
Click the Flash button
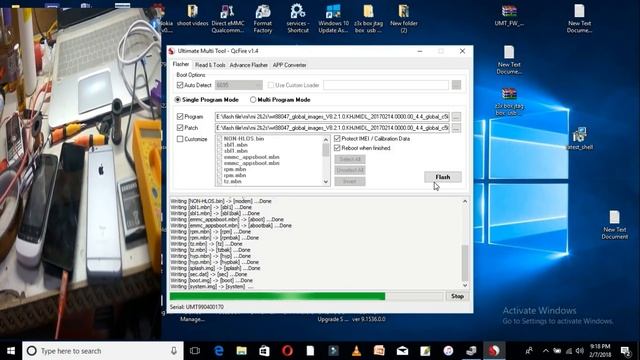[x=443, y=177]
